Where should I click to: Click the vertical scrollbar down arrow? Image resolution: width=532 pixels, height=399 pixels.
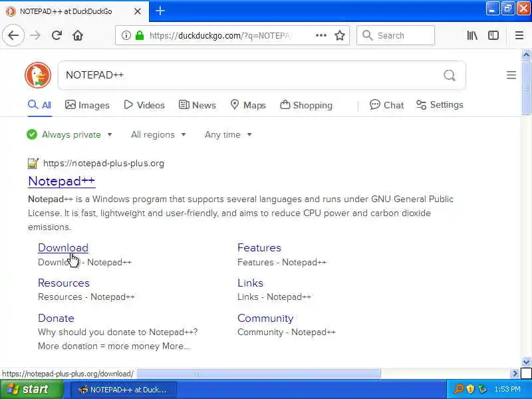(x=526, y=362)
